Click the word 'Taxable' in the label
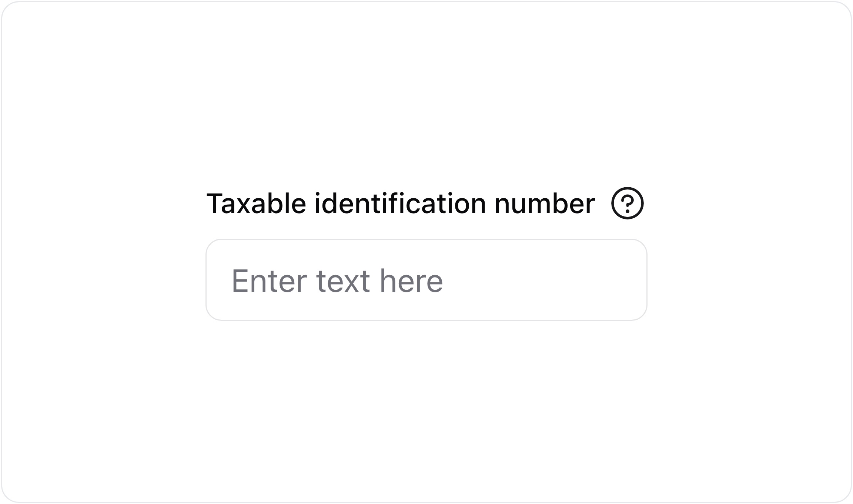The width and height of the screenshot is (853, 504). pyautogui.click(x=256, y=204)
